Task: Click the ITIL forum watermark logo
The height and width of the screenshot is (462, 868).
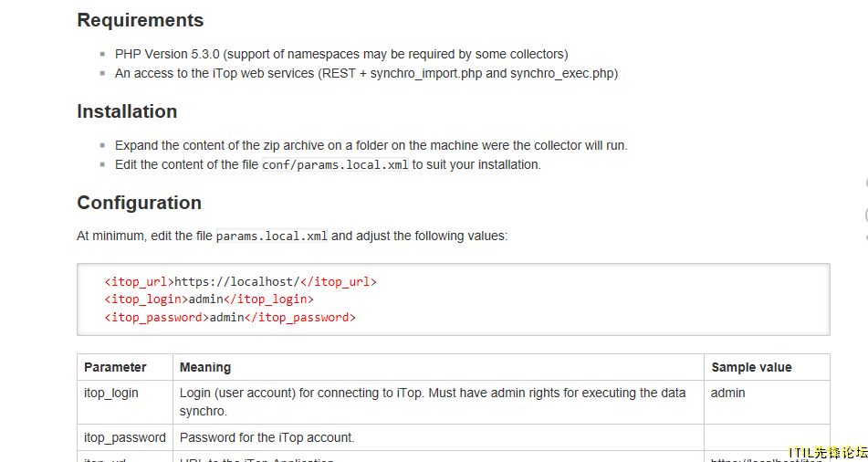Action: pyautogui.click(x=828, y=453)
